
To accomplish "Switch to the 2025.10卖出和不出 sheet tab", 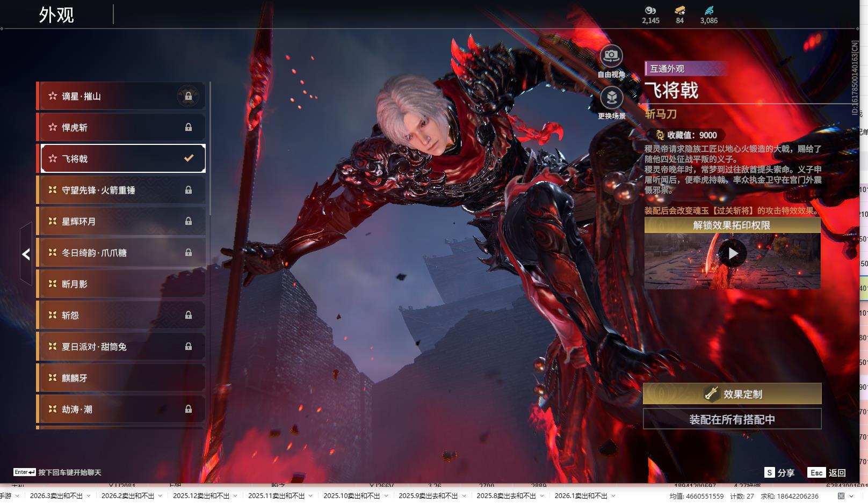I will pyautogui.click(x=352, y=496).
